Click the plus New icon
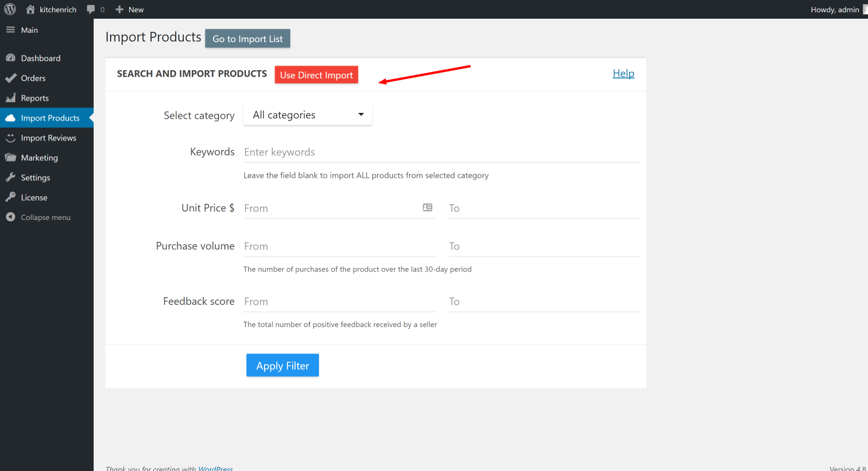 119,9
